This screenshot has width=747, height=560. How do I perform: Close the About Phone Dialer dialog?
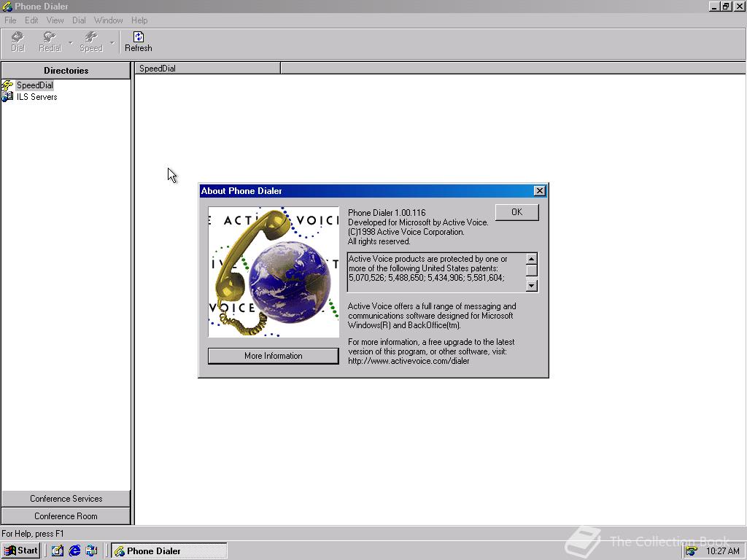click(539, 191)
